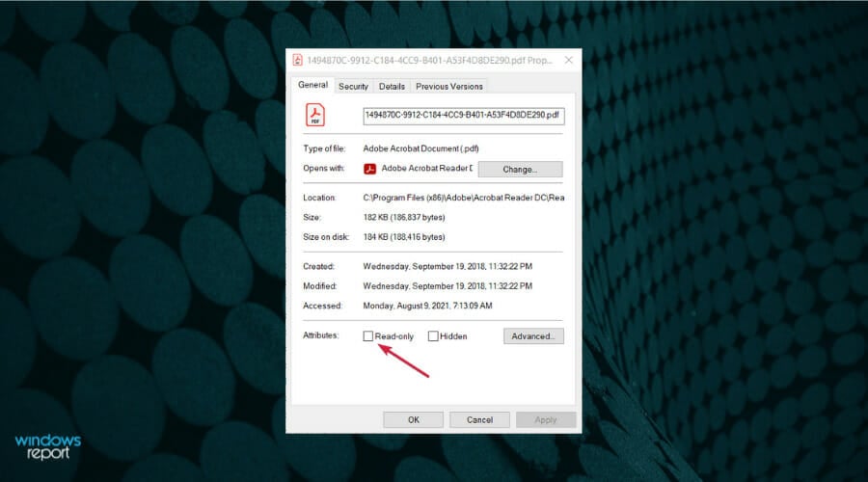Click the 'Adobe Acrobat Reader' opens-with name

[427, 169]
